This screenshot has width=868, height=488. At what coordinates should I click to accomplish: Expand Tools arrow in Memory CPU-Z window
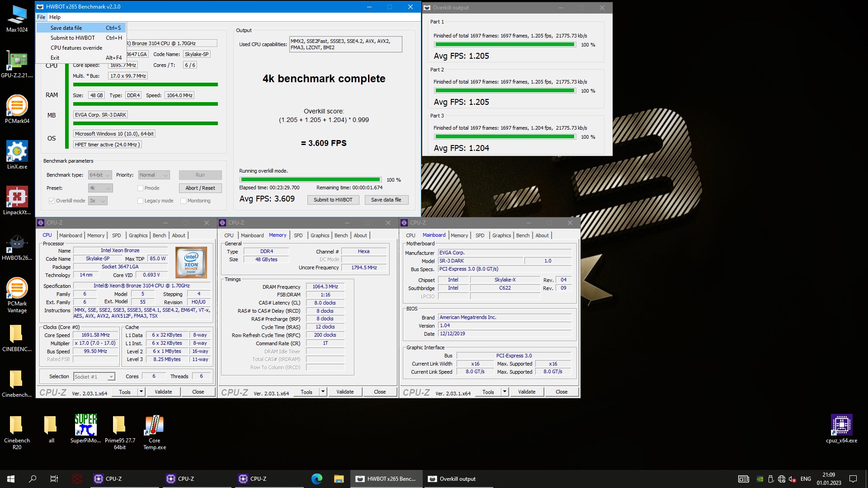point(323,392)
